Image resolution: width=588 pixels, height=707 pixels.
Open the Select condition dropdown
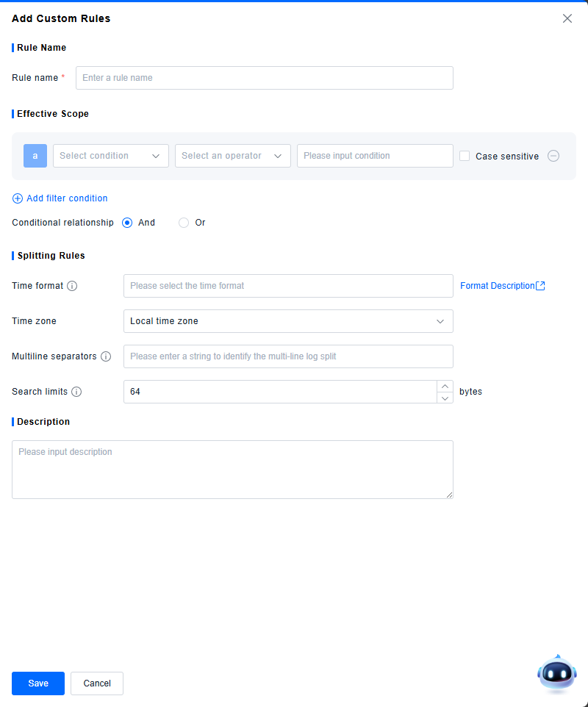(111, 156)
